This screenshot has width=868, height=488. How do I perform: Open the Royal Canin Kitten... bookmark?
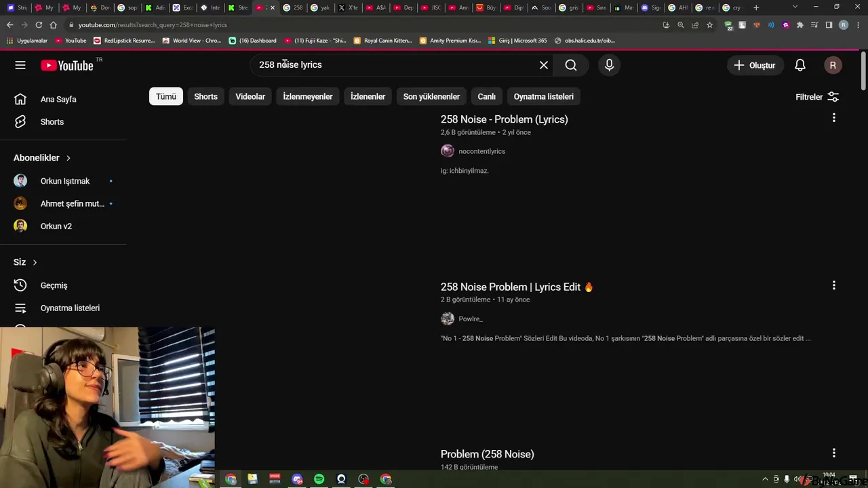pos(383,41)
